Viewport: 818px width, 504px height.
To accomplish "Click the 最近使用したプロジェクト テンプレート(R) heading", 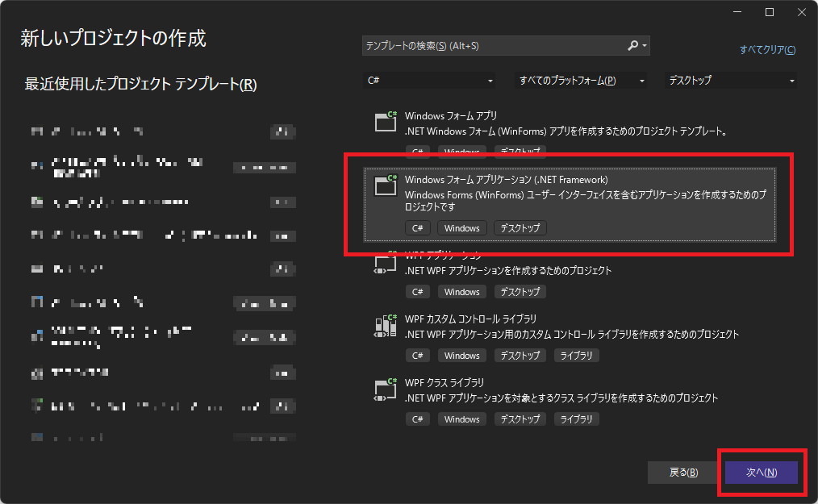I will [140, 84].
